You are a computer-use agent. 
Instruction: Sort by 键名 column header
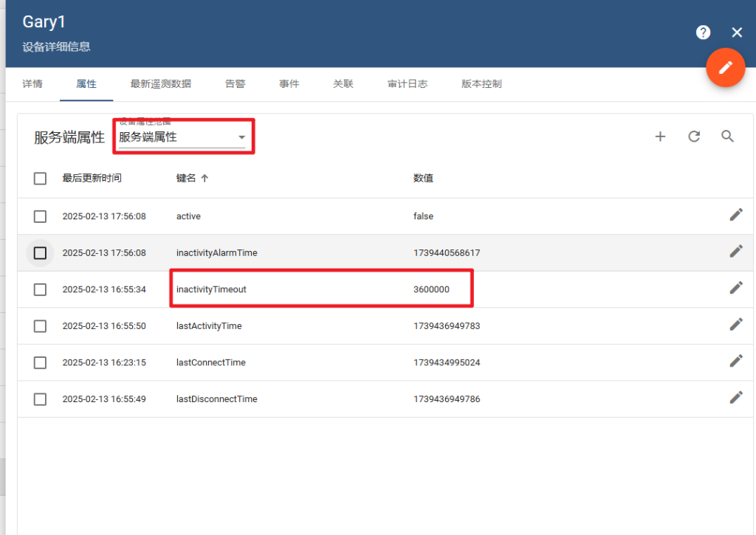tap(186, 179)
